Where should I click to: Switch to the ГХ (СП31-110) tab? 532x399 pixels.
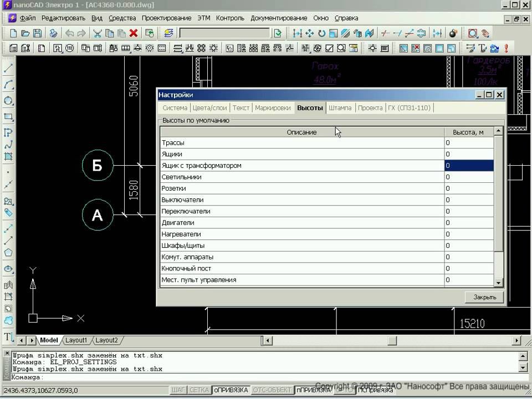(409, 108)
